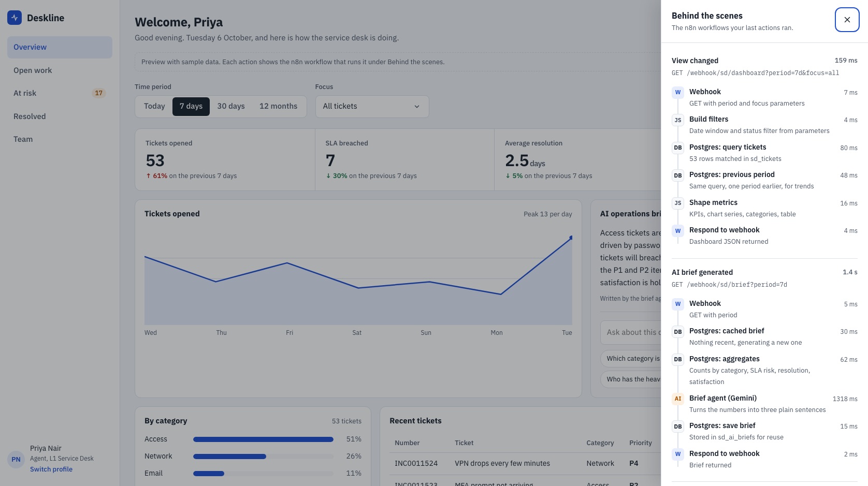Click DB icon beside Postgres: query tickets

click(678, 148)
